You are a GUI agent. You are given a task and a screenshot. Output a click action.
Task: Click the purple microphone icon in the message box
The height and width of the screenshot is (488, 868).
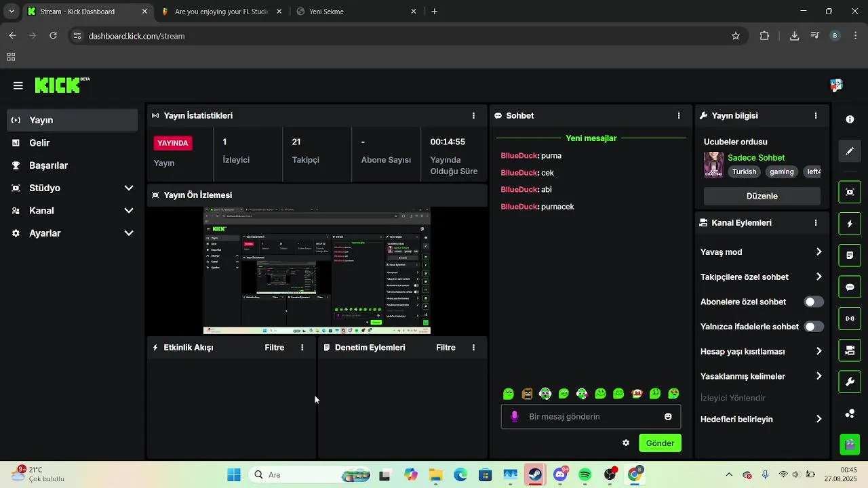pos(515,416)
